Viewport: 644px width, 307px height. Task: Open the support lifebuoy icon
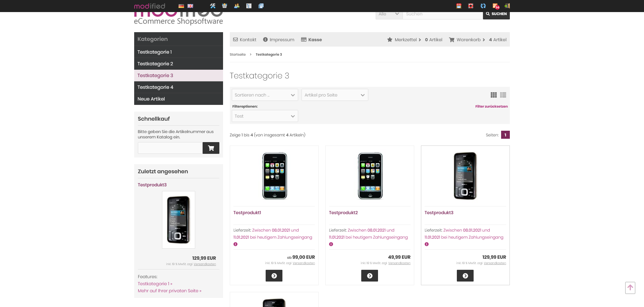point(471,6)
